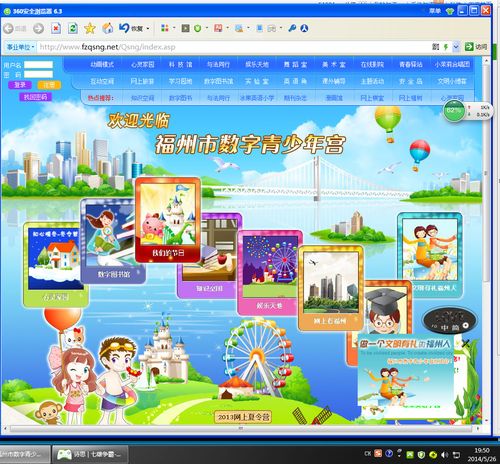
Task: Open the 主题活动 navigation item
Action: 372,81
